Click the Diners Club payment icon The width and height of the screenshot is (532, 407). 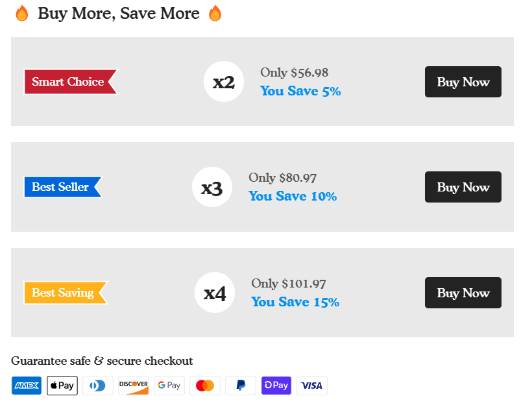click(98, 386)
